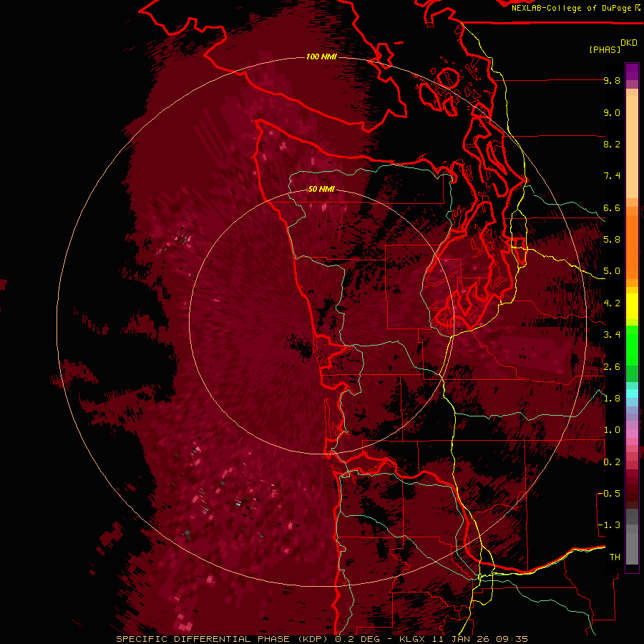Click the 1.8 color scale label
The height and width of the screenshot is (644, 644).
point(612,399)
